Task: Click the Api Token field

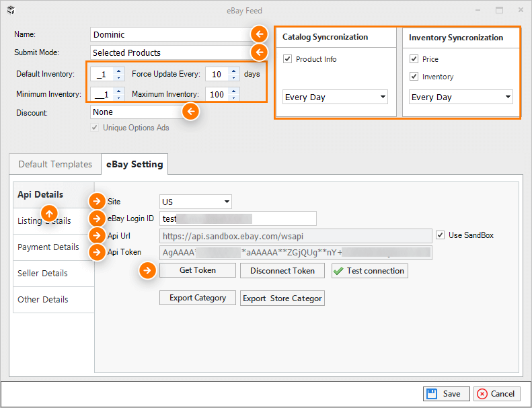Action: click(295, 253)
